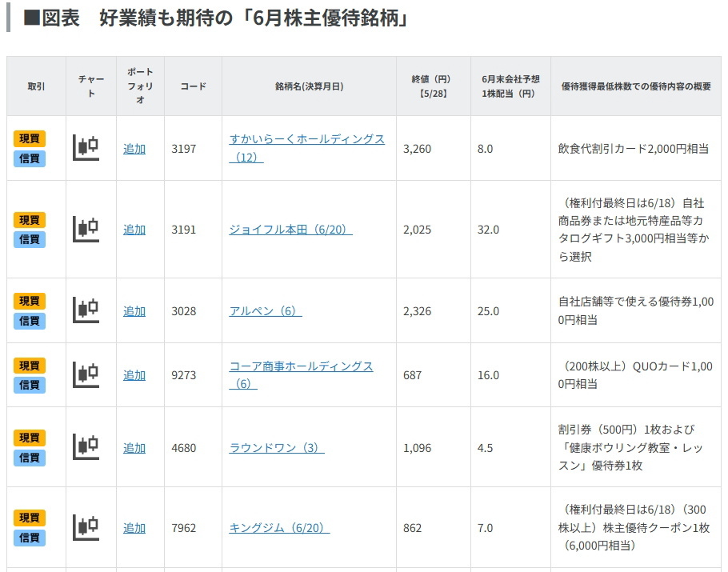728x572 pixels.
Task: Add code 3197 to portfolio via 追加
Action: [x=134, y=149]
